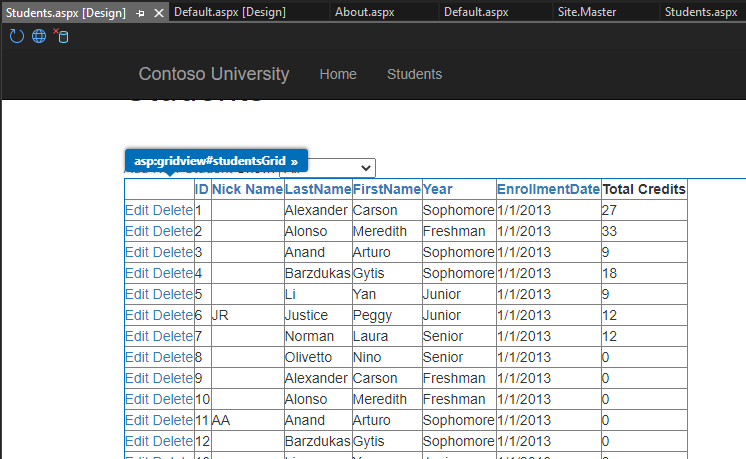The width and height of the screenshot is (746, 459).
Task: Click Contoso University brand link
Action: 213,74
